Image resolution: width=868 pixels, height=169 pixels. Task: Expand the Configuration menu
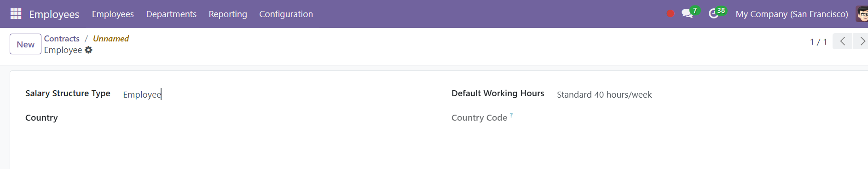coord(286,14)
